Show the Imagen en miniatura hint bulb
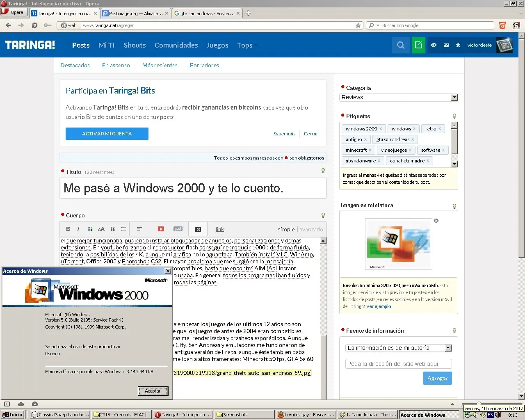 pyautogui.click(x=454, y=206)
